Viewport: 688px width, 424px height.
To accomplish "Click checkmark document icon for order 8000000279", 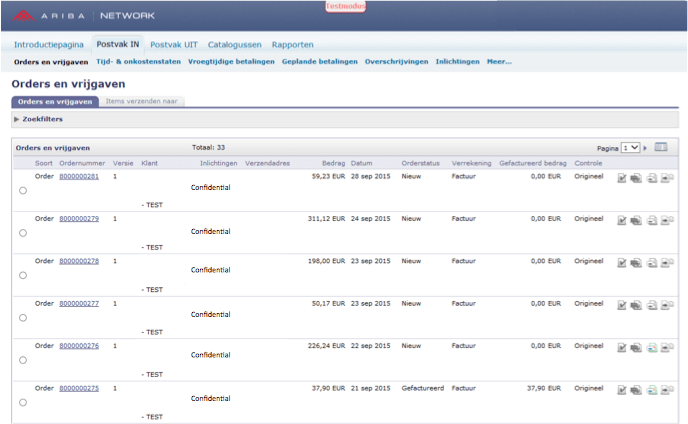I will [622, 220].
